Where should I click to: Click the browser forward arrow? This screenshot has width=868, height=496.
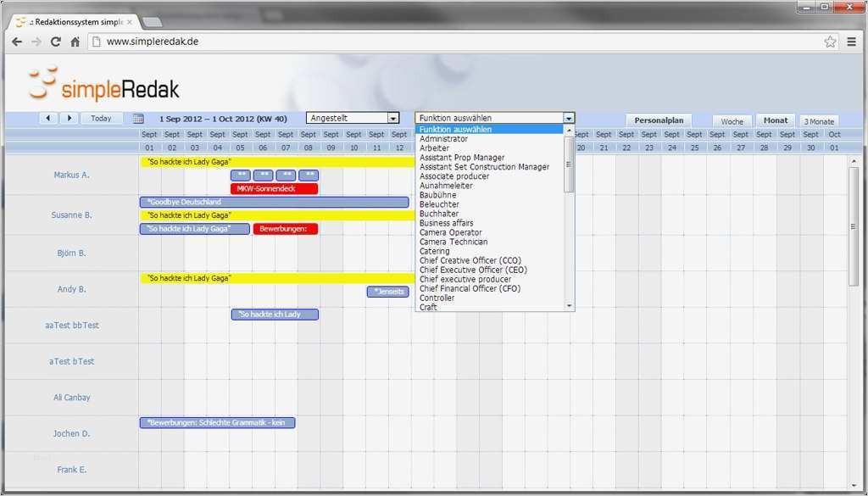click(36, 42)
